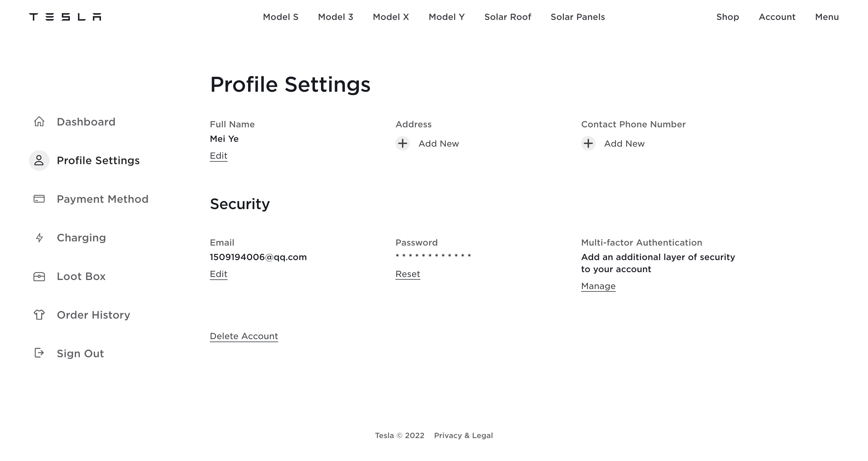Click the name Mei Ye
This screenshot has height=461, width=868.
224,139
